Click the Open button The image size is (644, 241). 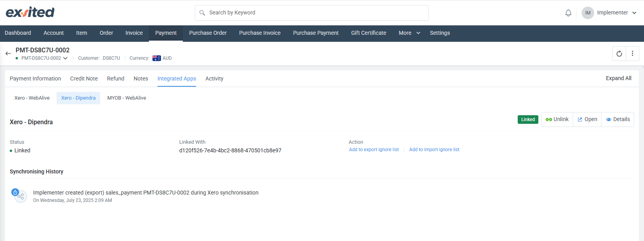[x=587, y=120]
